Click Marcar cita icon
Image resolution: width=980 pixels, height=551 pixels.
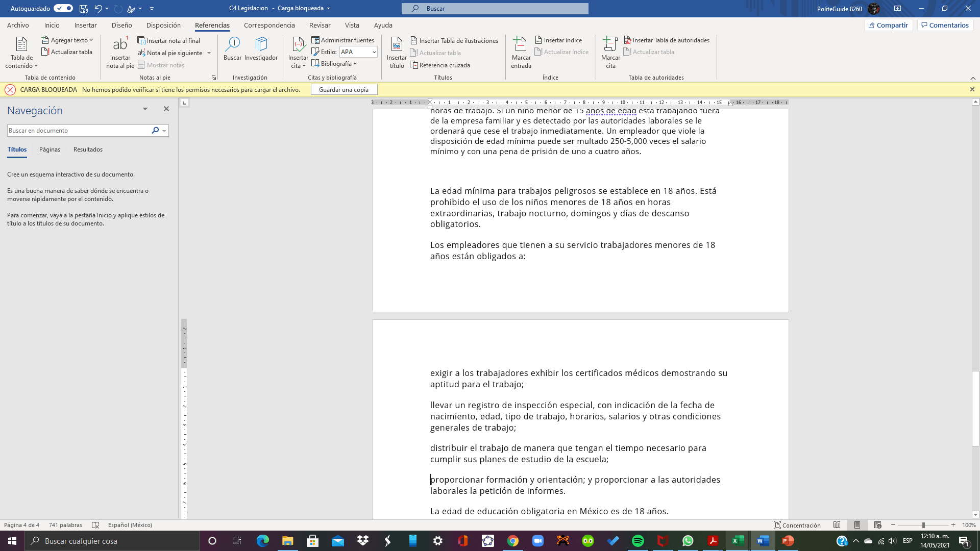610,53
